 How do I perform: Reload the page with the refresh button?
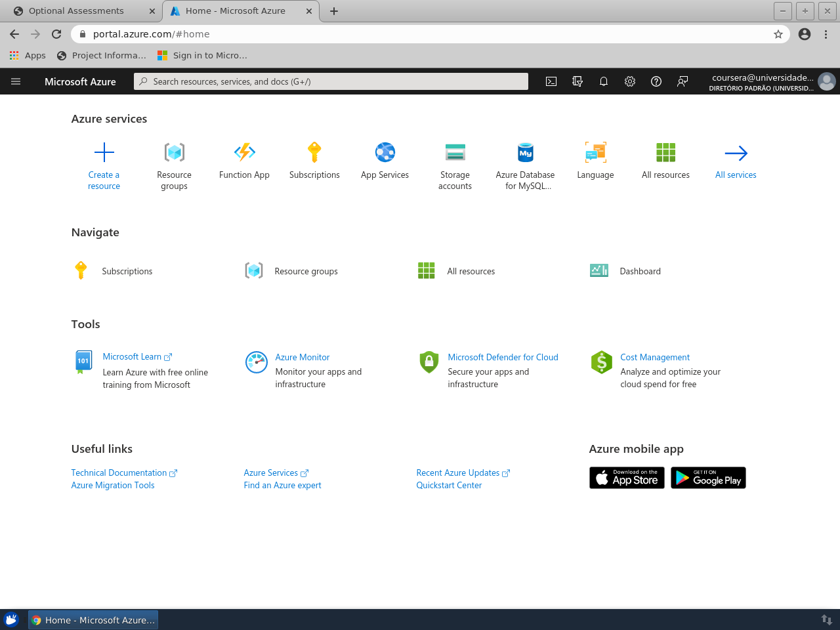pos(56,34)
